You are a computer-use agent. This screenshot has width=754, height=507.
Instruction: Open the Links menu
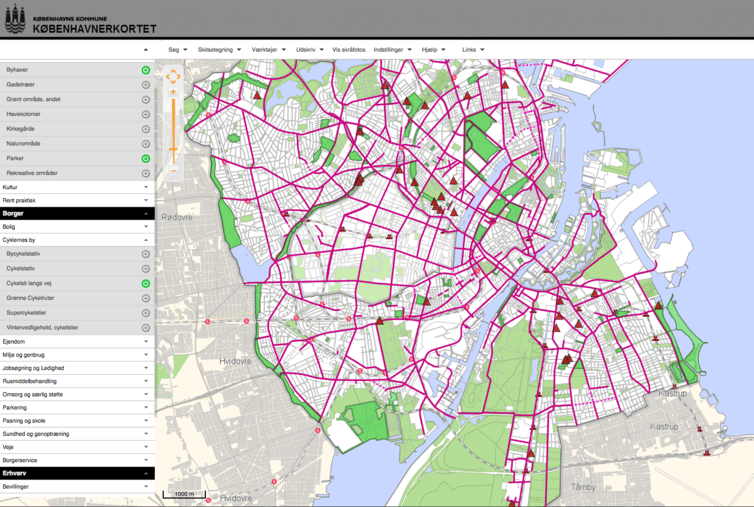tap(473, 50)
